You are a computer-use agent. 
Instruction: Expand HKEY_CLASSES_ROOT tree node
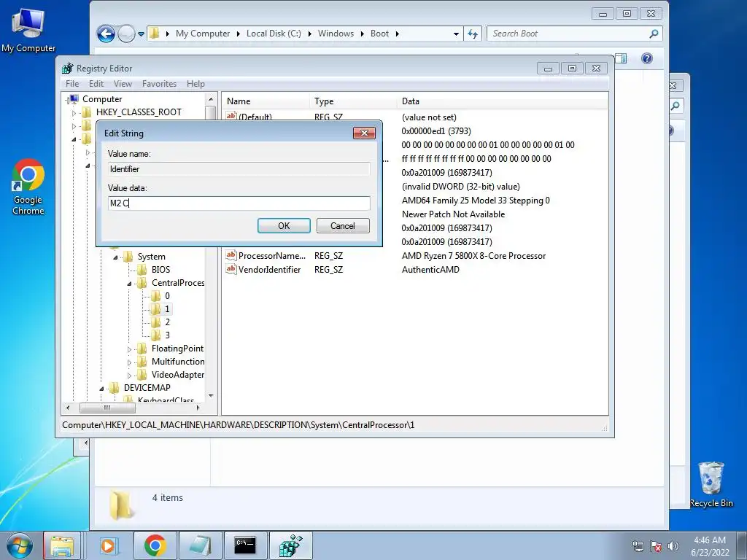tap(74, 113)
